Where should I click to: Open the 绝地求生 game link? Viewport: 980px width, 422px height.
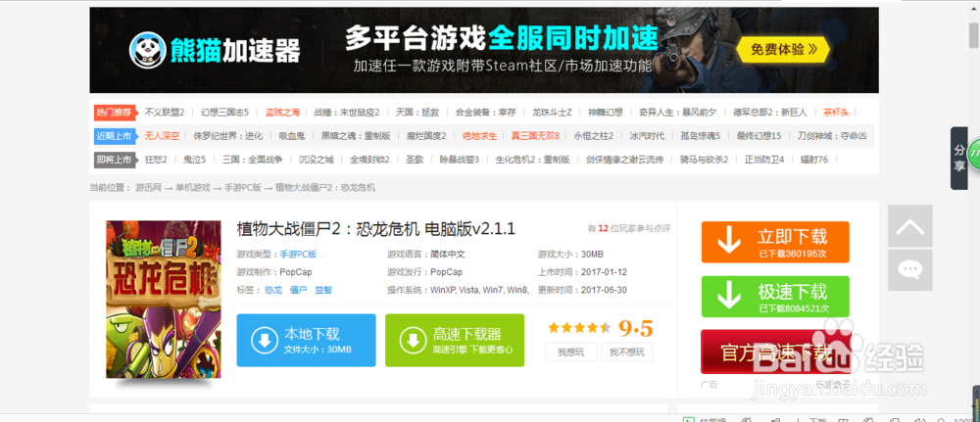pos(479,136)
